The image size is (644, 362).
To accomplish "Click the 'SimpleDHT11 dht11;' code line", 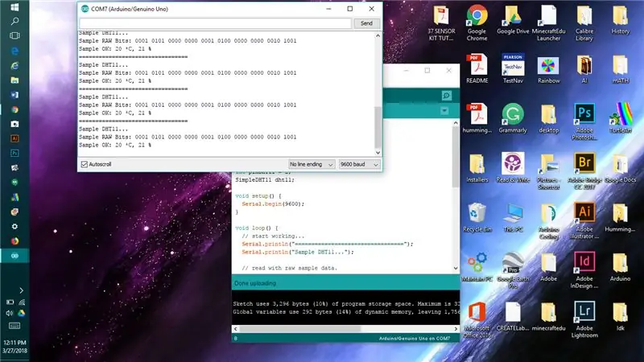I will (x=265, y=179).
